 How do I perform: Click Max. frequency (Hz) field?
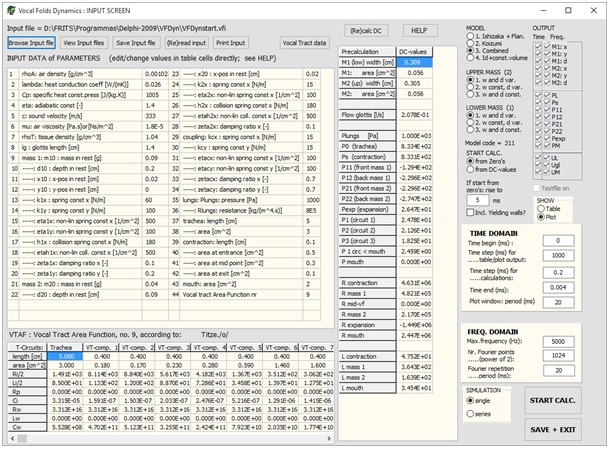[x=558, y=342]
